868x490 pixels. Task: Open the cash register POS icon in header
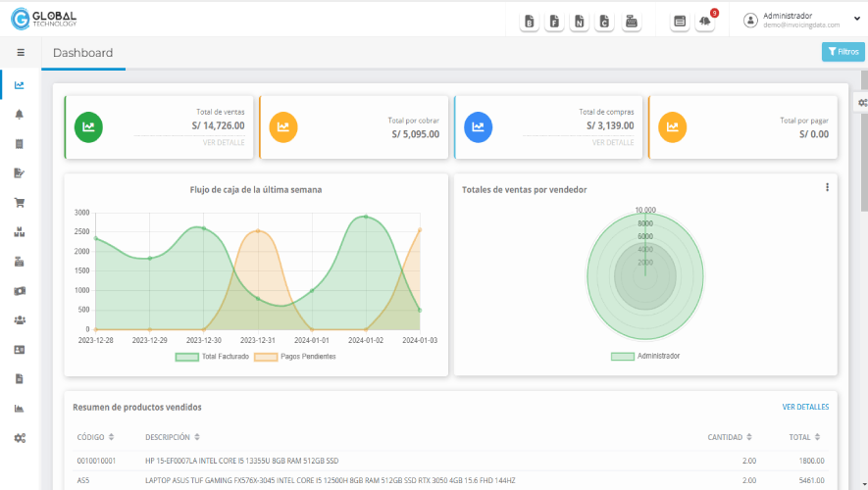click(631, 22)
